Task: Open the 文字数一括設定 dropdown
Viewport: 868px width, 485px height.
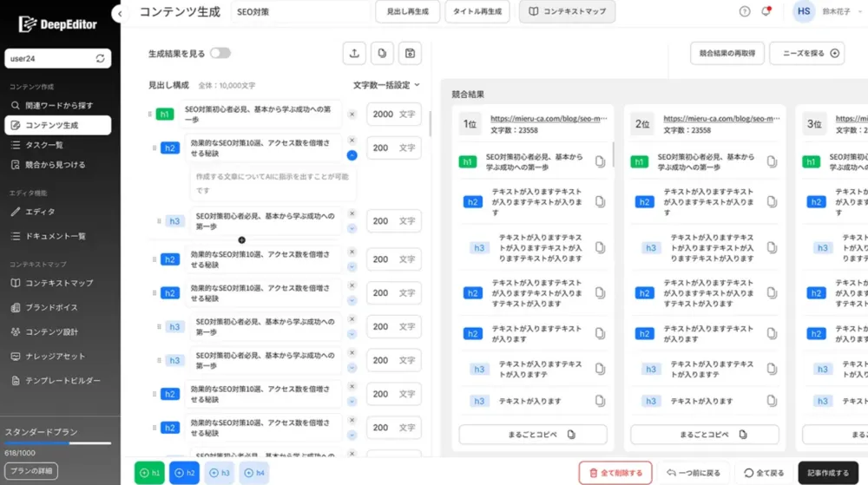Action: [386, 85]
